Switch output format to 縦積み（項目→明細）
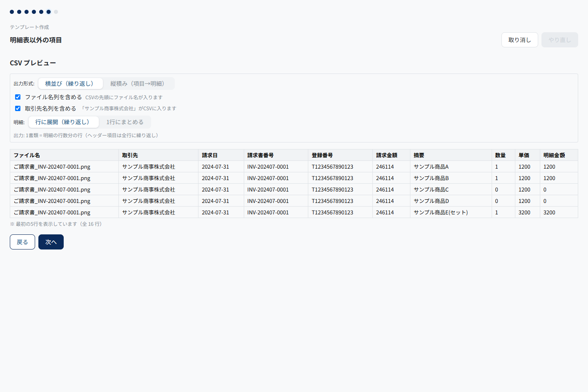 point(138,84)
